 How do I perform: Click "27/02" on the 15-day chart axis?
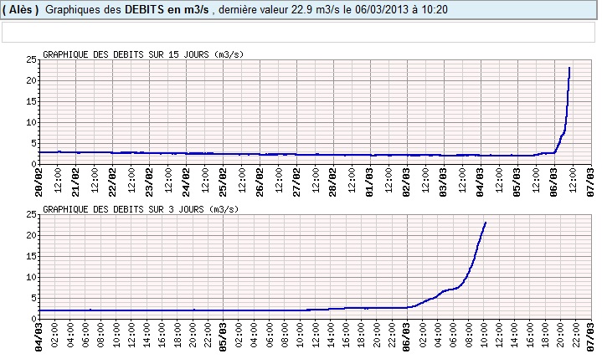coord(296,182)
